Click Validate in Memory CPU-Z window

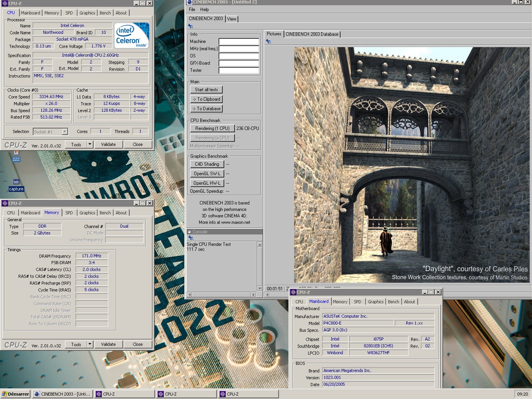[x=108, y=344]
